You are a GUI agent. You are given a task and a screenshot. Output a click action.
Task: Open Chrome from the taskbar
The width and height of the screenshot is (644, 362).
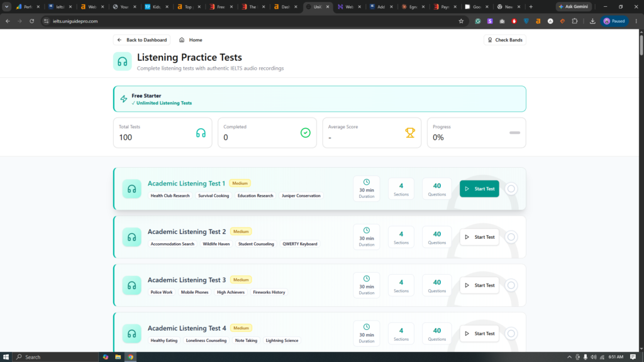(x=131, y=357)
